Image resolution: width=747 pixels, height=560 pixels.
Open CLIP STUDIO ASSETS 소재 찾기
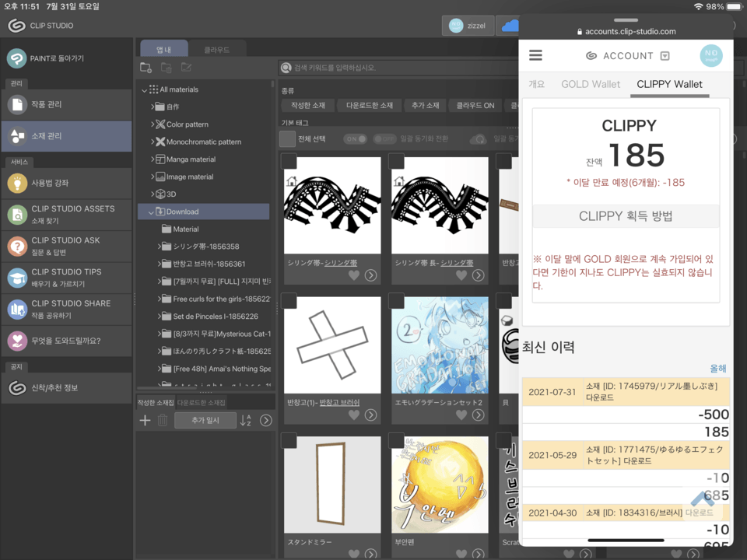tap(66, 214)
